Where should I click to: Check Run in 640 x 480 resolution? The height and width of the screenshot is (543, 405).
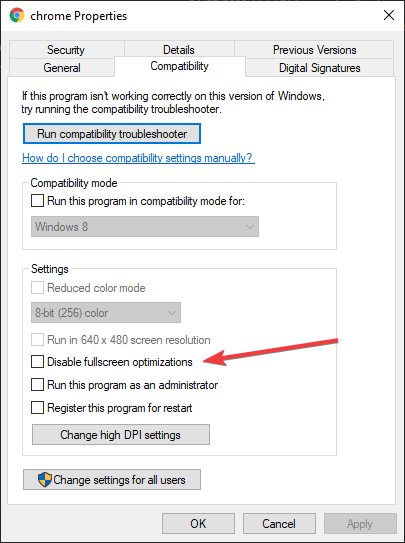pyautogui.click(x=37, y=340)
